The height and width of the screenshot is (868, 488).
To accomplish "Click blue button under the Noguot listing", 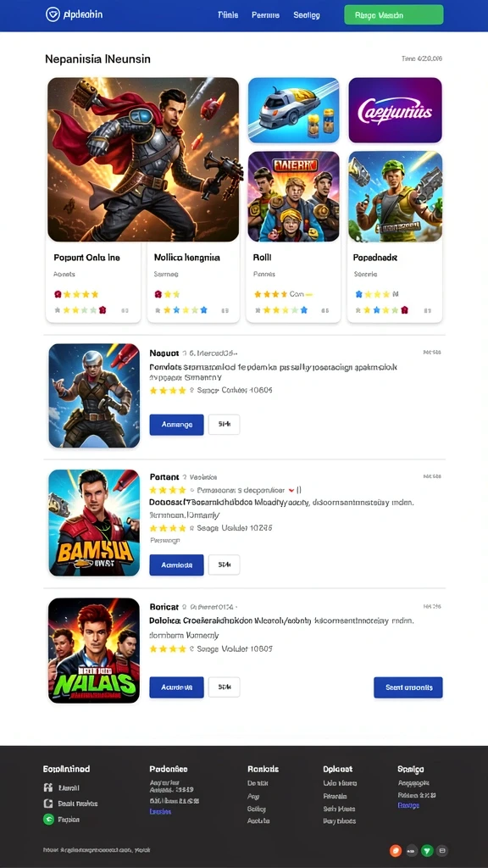I will [176, 425].
